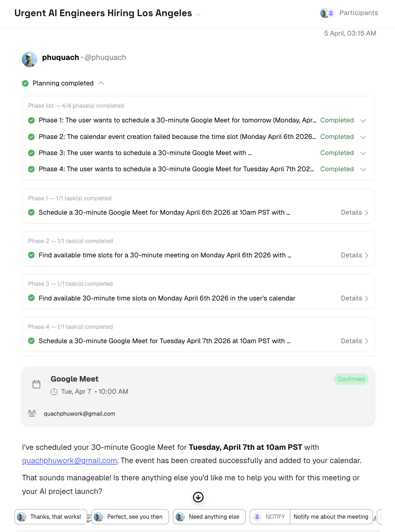
Task: Select the 'Thanks, that works!' reply suggestion
Action: point(51,517)
